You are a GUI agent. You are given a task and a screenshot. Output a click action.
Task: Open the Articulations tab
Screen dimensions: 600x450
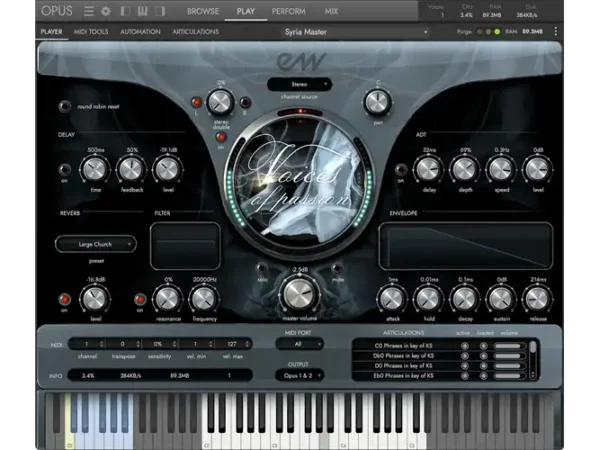[196, 32]
